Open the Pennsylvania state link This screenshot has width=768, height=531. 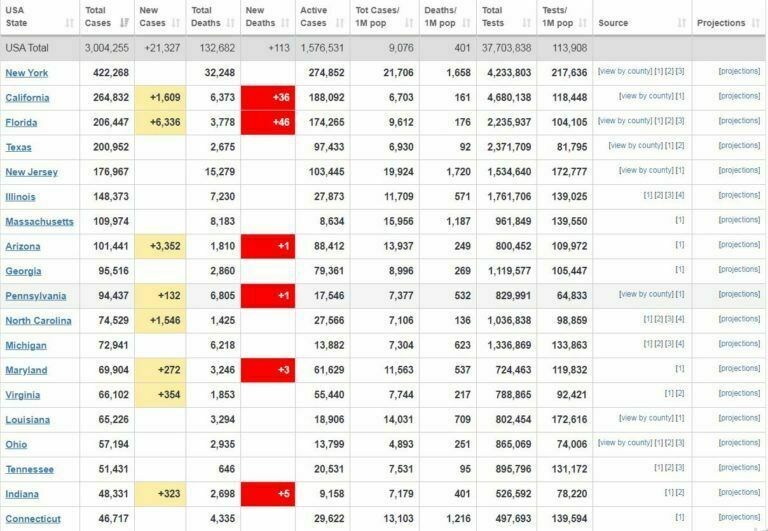[x=35, y=296]
